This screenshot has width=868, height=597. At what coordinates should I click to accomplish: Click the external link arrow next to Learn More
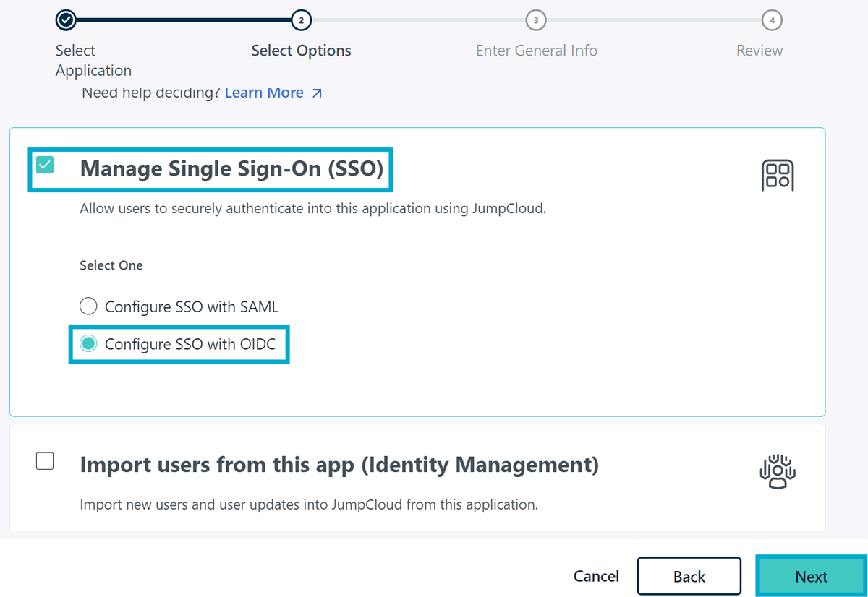pyautogui.click(x=317, y=93)
